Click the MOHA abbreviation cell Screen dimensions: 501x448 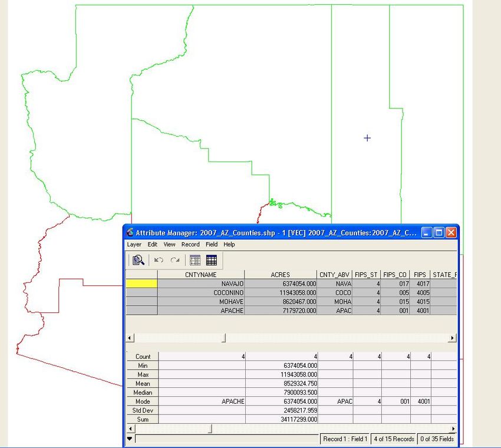point(335,301)
